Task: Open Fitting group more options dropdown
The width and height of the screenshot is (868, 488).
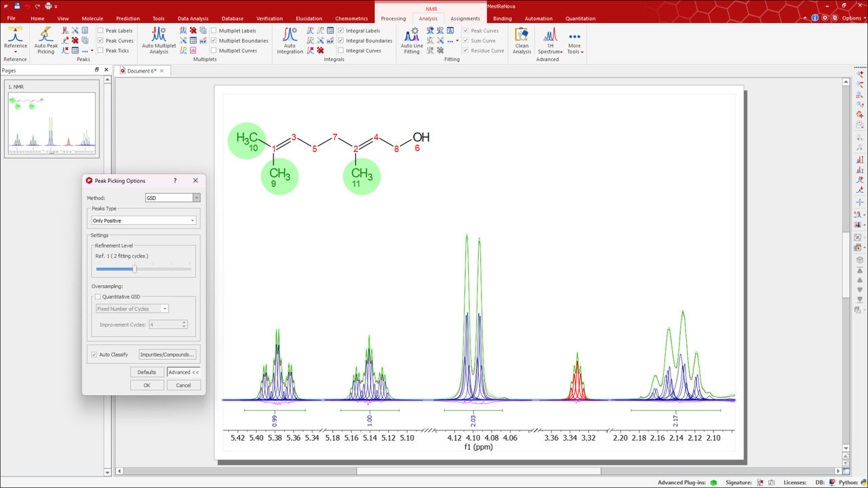Action: pos(457,41)
